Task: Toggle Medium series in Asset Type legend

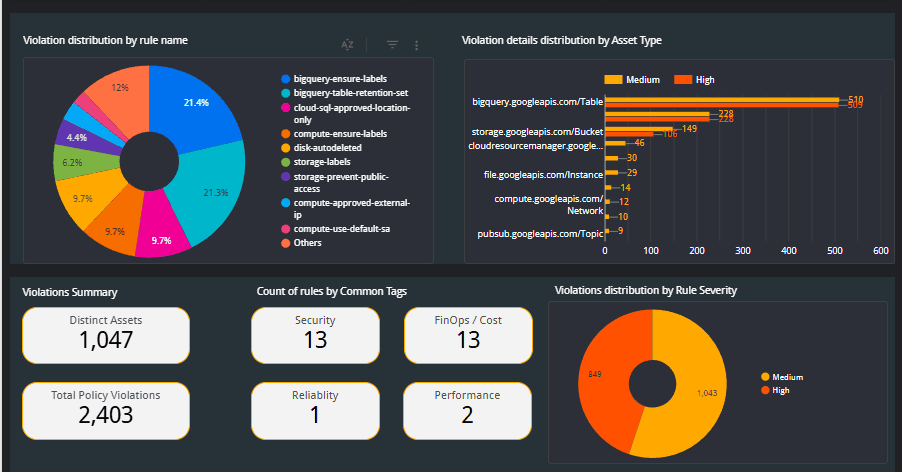Action: coord(613,79)
